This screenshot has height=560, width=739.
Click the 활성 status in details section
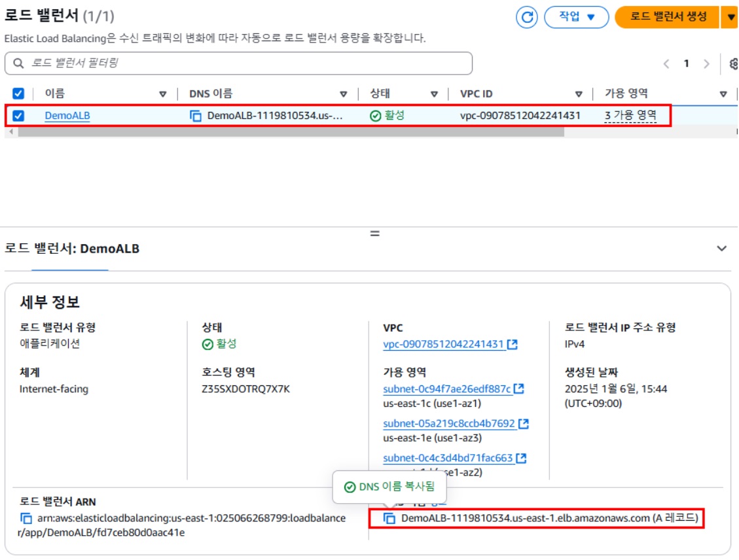tap(219, 344)
